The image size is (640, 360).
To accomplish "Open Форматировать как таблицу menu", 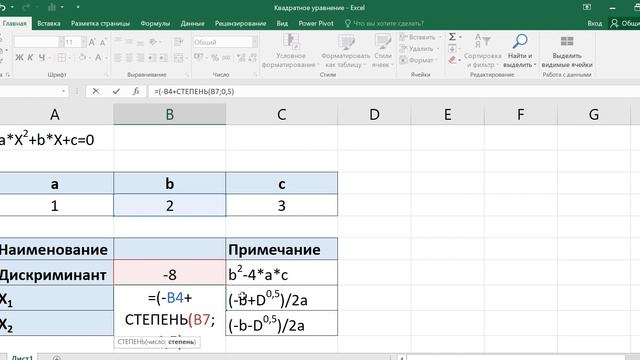I will tap(345, 51).
